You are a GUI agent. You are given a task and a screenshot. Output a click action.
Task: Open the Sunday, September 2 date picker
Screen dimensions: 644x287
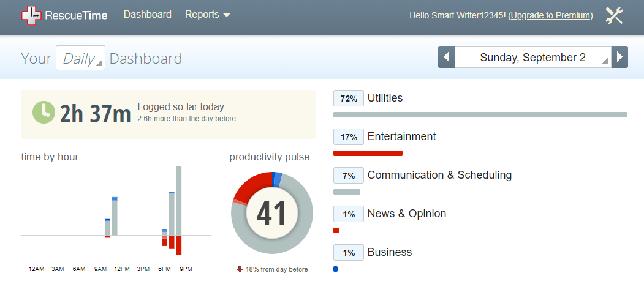coord(532,57)
